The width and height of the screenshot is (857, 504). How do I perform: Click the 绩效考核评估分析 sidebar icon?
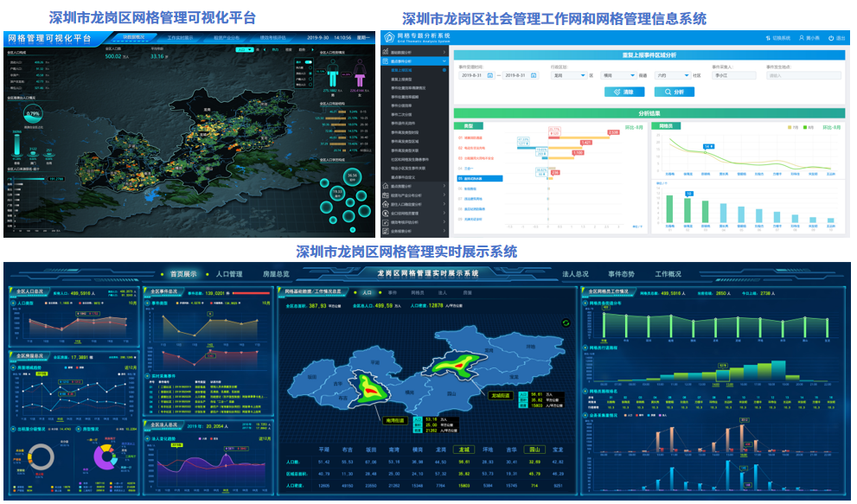point(386,222)
